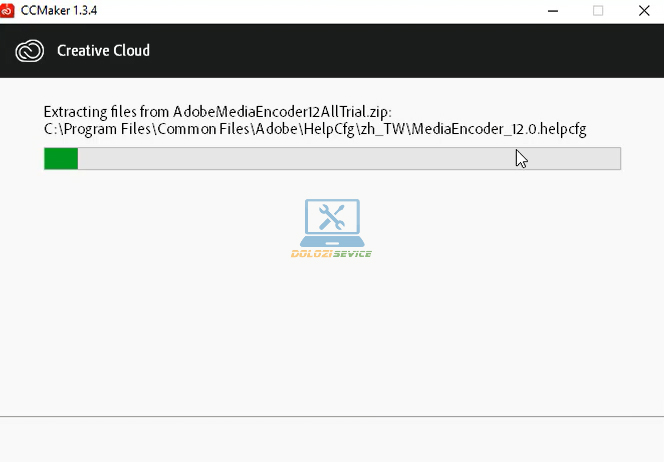
Task: Click empty area of the dark header bar
Action: coord(400,50)
